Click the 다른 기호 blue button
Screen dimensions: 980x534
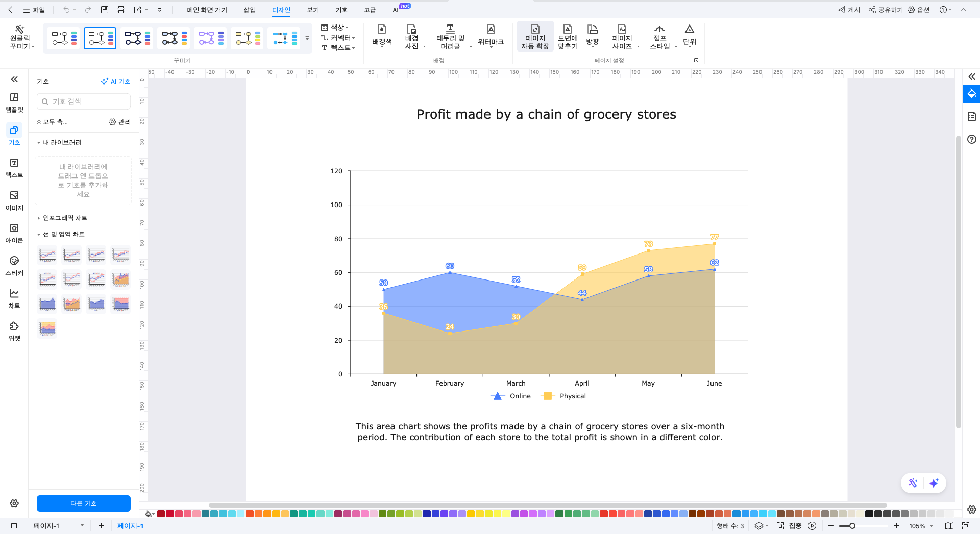(83, 503)
